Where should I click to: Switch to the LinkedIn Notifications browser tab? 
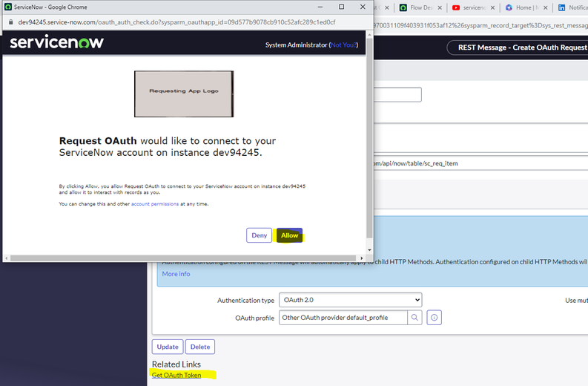(572, 7)
